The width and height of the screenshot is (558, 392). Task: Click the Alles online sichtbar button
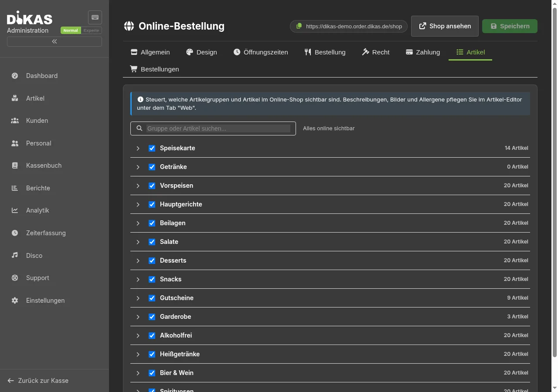click(x=329, y=128)
